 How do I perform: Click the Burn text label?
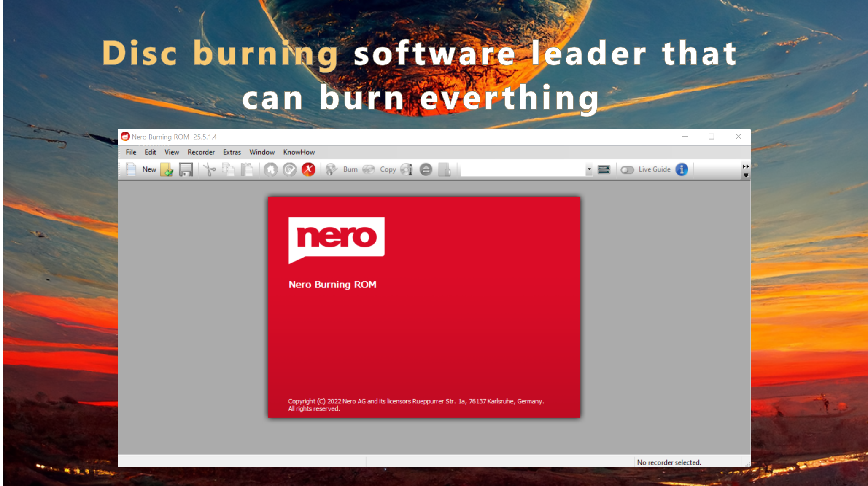[x=350, y=169]
